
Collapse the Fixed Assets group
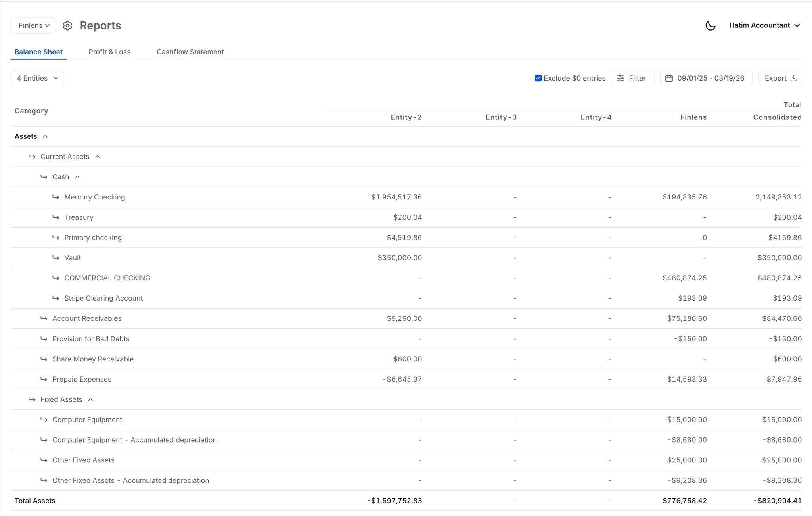(x=90, y=399)
